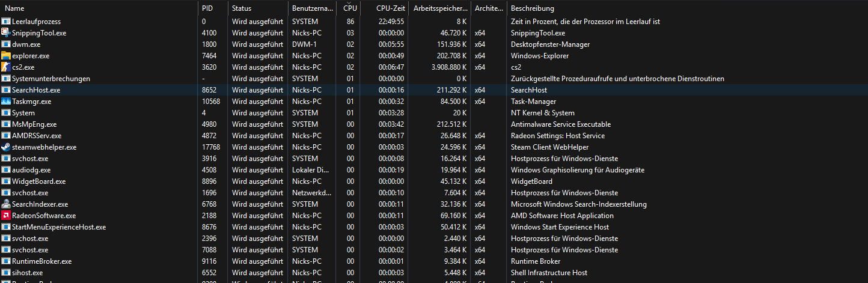Click the RadeonSoftware.exe red AMD icon

point(6,216)
